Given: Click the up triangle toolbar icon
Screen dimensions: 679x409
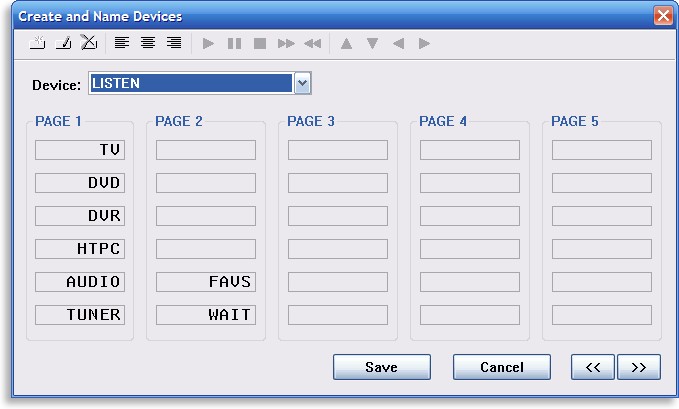Looking at the screenshot, I should 347,43.
